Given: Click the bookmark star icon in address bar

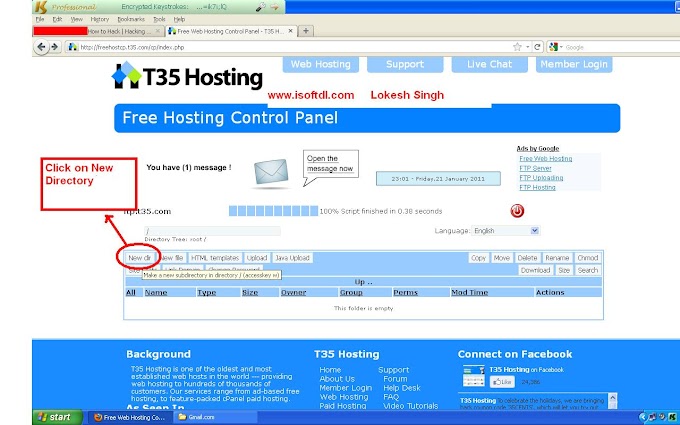Looking at the screenshot, I should pyautogui.click(x=517, y=47).
